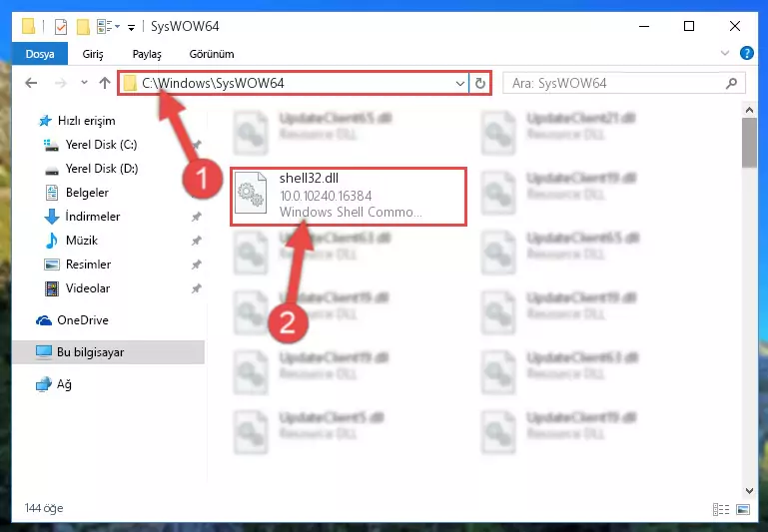This screenshot has width=768, height=532.
Task: Select Hızlı erişim in navigation pane
Action: tap(77, 121)
